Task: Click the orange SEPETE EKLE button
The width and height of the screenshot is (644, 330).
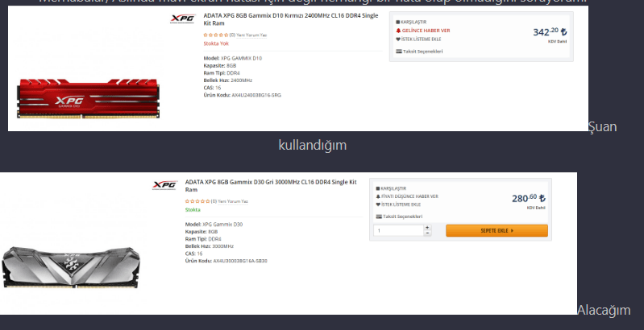Action: pyautogui.click(x=497, y=231)
